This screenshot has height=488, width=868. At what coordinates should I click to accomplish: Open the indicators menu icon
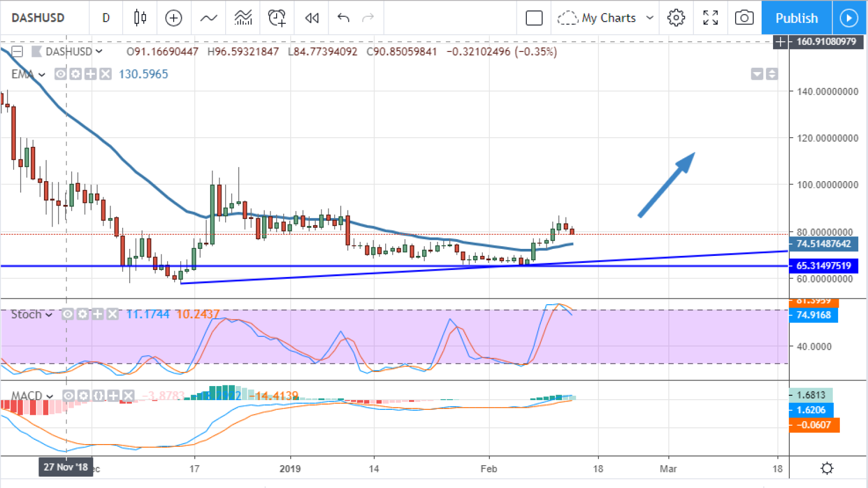pyautogui.click(x=208, y=18)
